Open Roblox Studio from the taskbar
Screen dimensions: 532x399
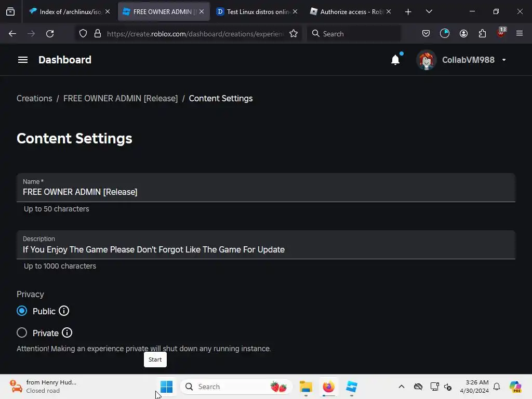352,387
